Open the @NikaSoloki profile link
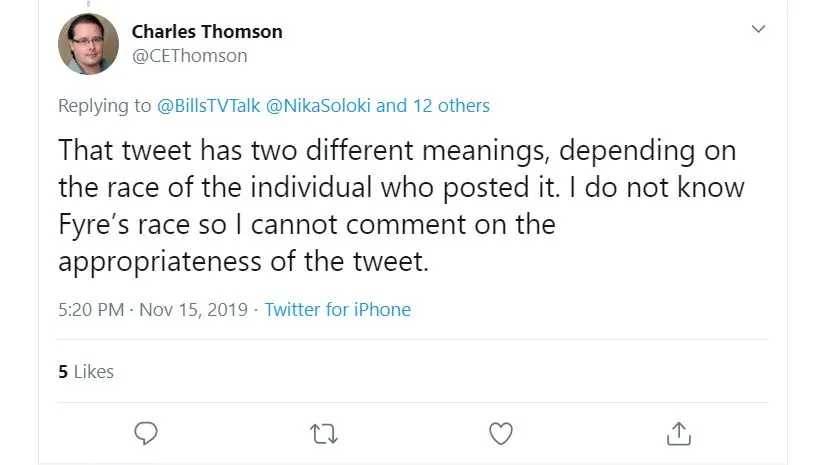 (x=317, y=105)
